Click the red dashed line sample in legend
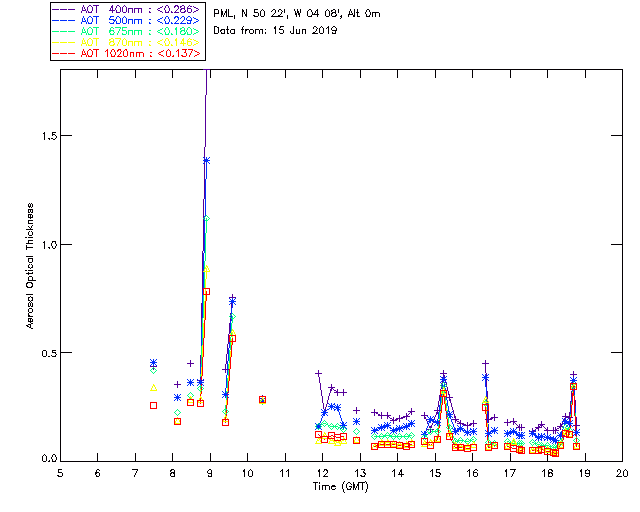Screen dimensions: 640x512 tap(64, 53)
